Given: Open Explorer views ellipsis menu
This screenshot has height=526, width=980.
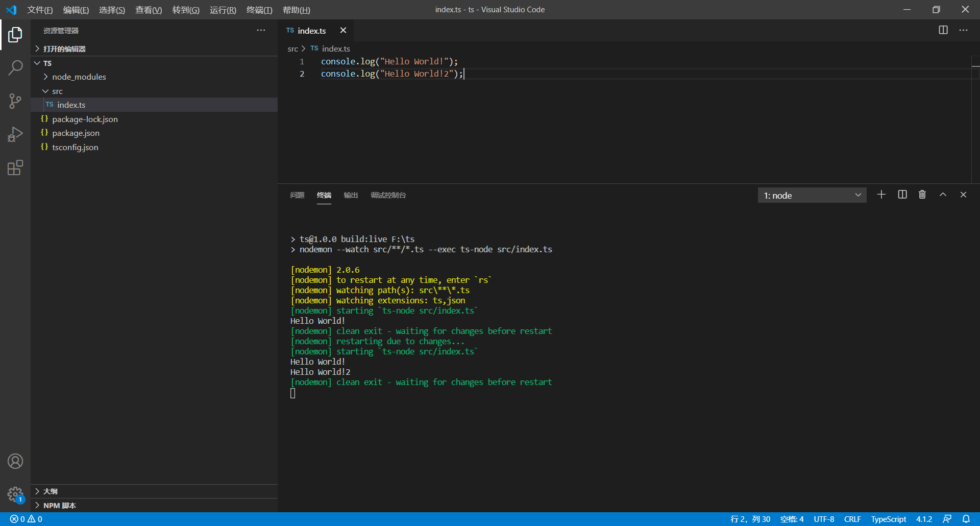Looking at the screenshot, I should click(x=261, y=30).
